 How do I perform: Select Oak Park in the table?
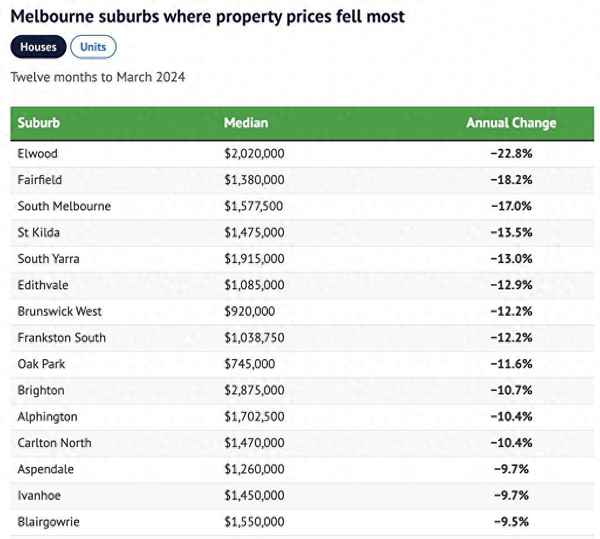42,364
